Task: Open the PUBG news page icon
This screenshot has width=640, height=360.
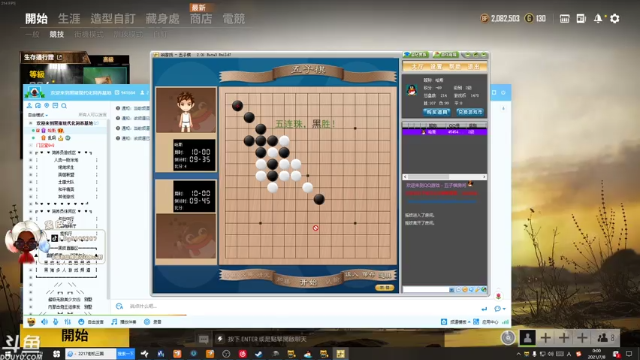Action: coord(581,18)
